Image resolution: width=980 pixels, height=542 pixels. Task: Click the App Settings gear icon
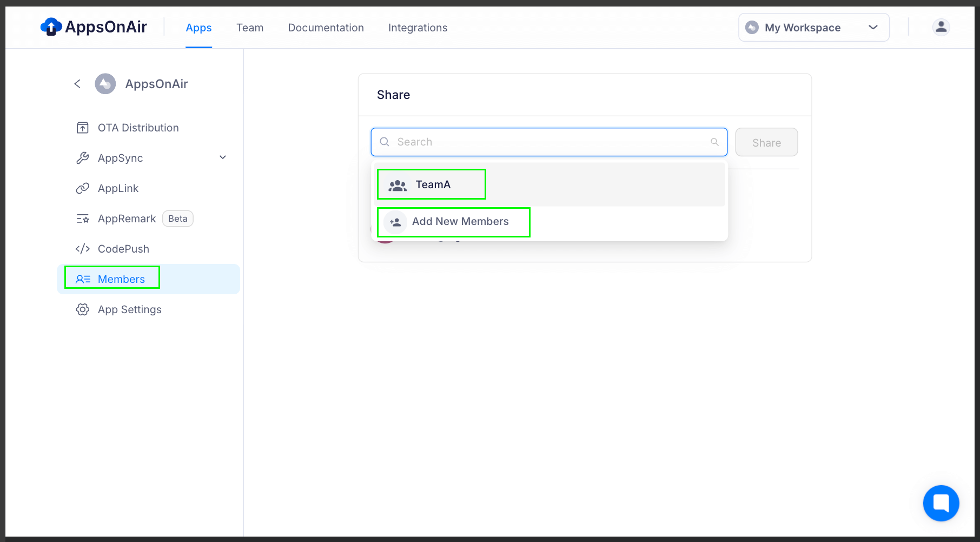coord(82,309)
